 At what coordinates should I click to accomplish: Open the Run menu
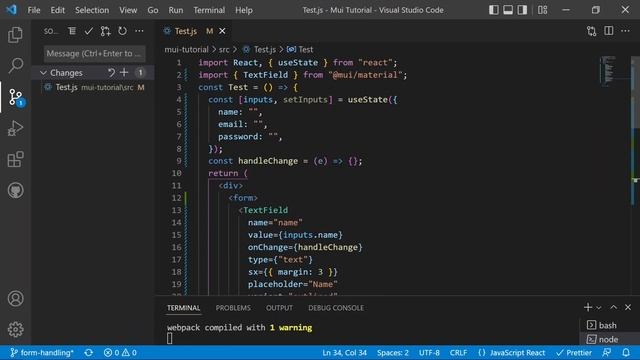click(x=176, y=10)
